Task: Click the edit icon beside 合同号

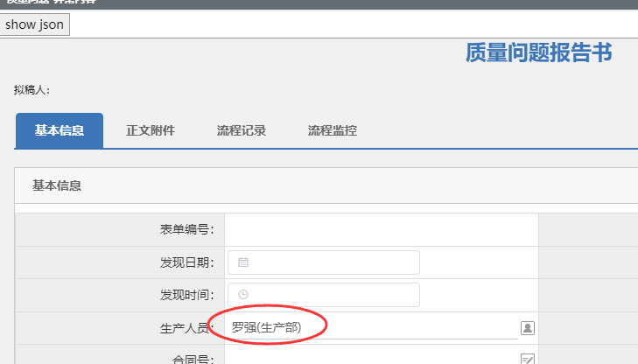Action: pyautogui.click(x=528, y=359)
